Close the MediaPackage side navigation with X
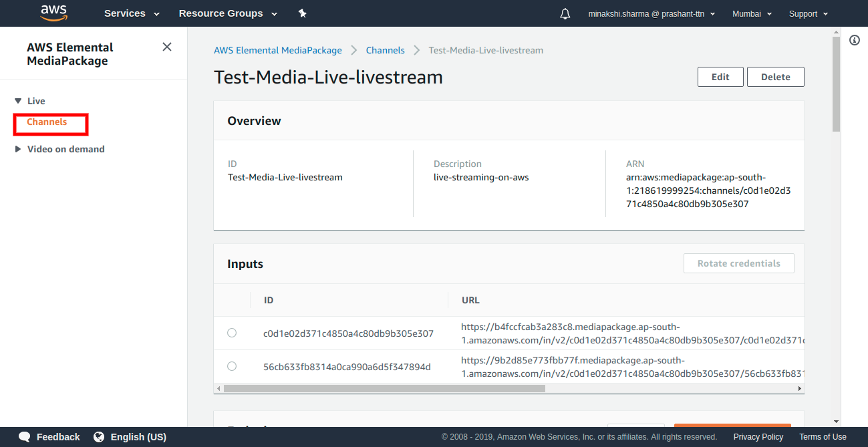 coord(167,47)
